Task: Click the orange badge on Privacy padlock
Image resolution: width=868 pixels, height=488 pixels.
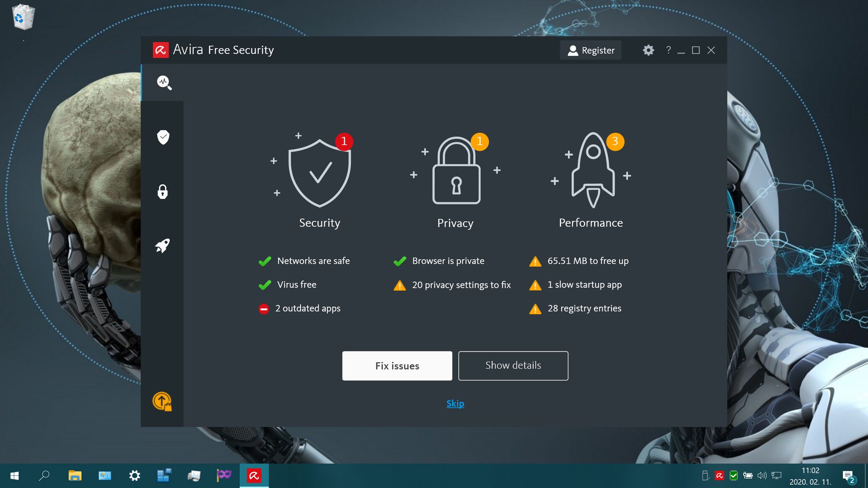Action: click(480, 142)
